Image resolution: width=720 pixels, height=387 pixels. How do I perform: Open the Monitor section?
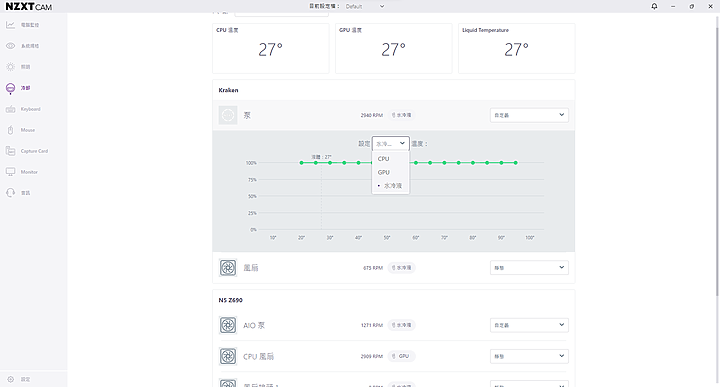click(x=22, y=172)
